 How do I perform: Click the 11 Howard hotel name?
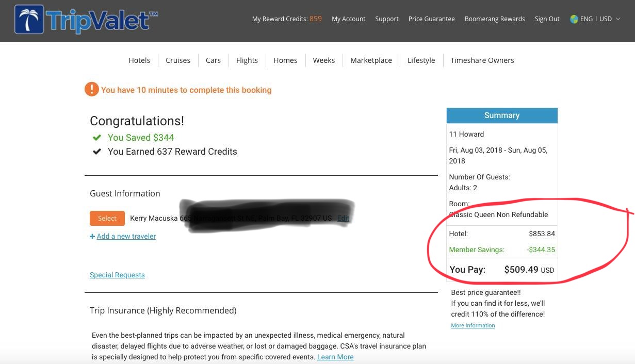466,134
